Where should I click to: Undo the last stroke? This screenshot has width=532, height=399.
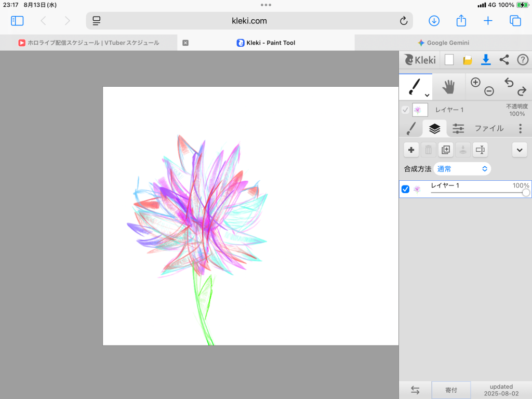509,83
